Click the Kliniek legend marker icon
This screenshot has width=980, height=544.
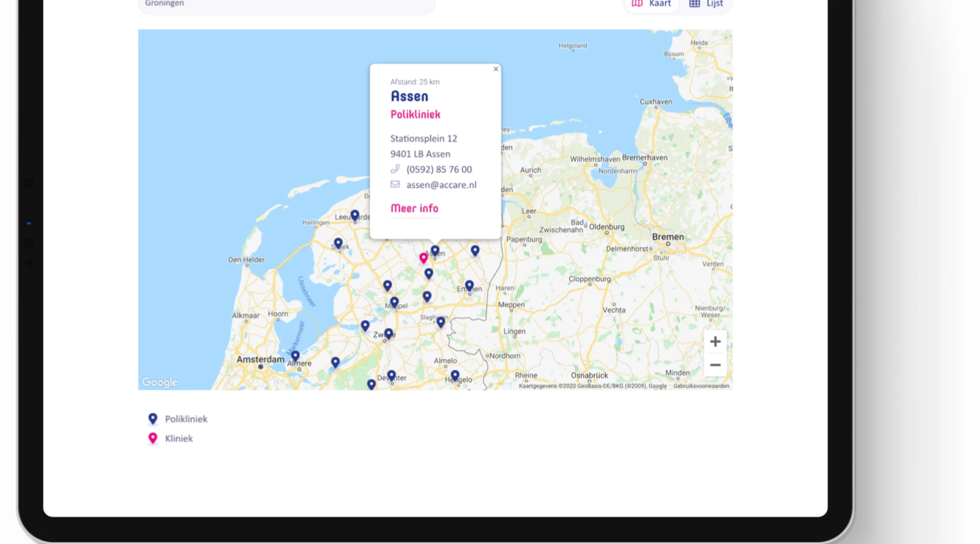pyautogui.click(x=153, y=438)
